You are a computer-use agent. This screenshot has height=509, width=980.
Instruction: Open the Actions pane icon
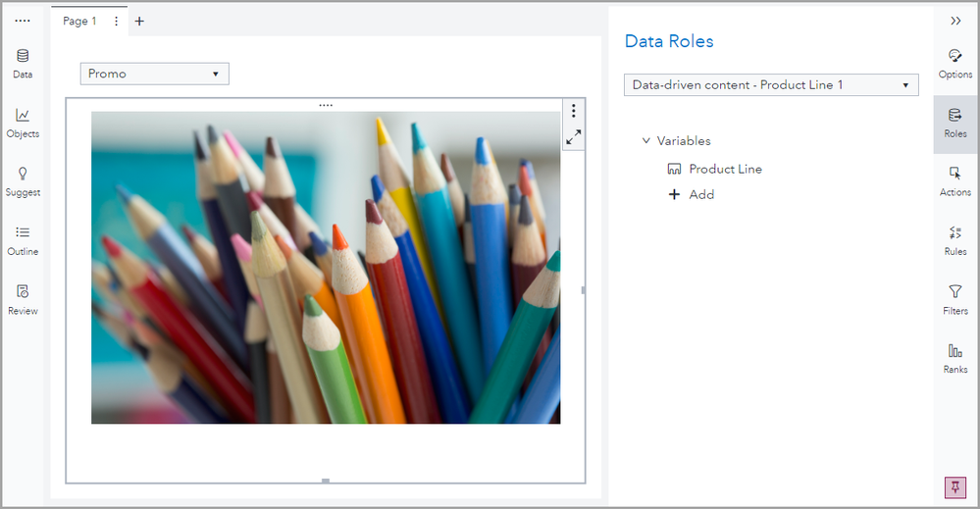click(x=954, y=180)
